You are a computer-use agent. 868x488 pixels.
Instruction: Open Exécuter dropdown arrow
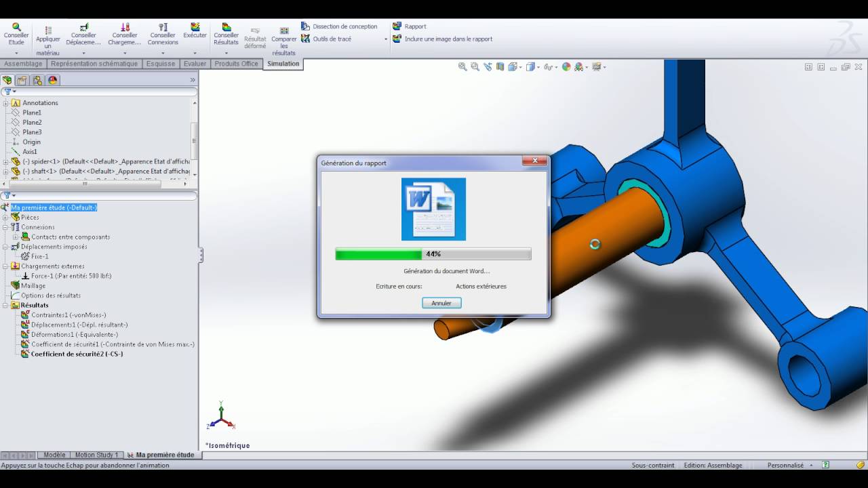point(195,53)
